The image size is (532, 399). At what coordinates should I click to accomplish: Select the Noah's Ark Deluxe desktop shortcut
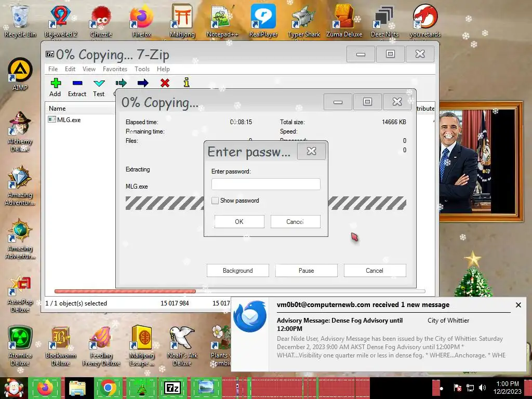click(x=182, y=346)
